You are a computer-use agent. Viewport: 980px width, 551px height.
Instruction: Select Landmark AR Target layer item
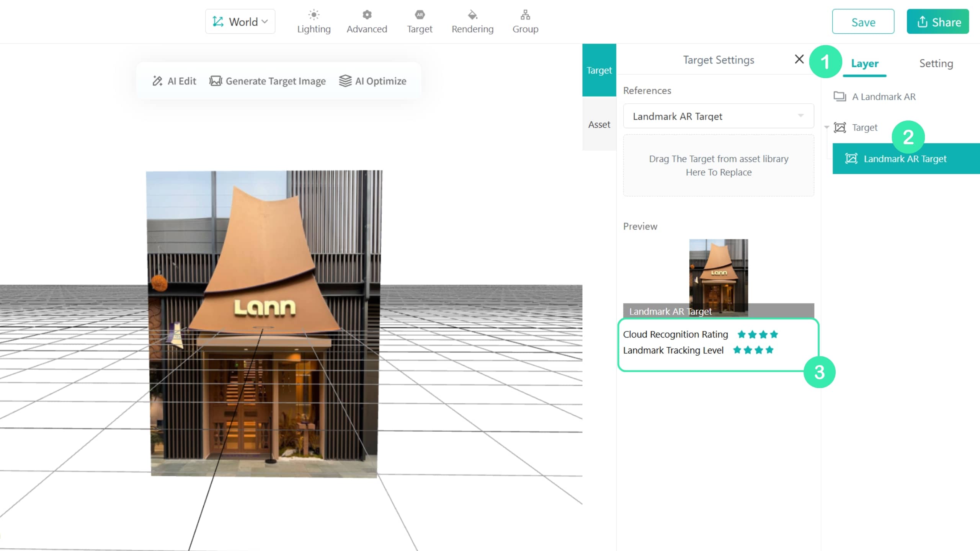pos(906,159)
